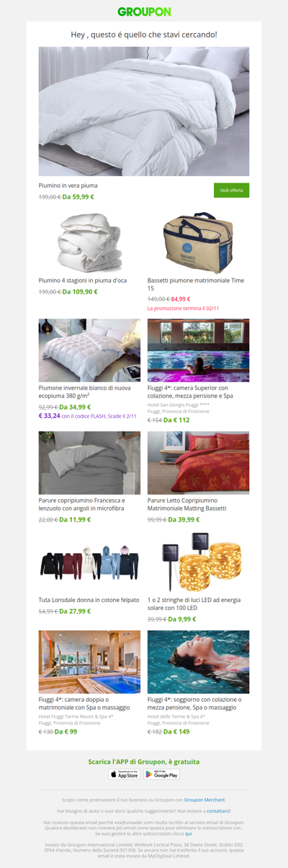Image resolution: width=288 pixels, height=868 pixels.
Task: Click the Groupon logo at top
Action: click(144, 12)
